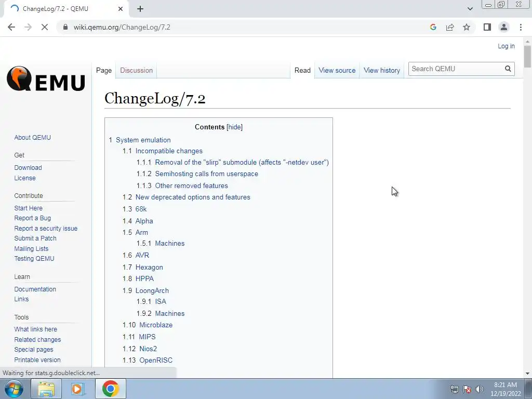Viewport: 532px width, 399px height.
Task: Go back to the previous page
Action: click(x=11, y=27)
